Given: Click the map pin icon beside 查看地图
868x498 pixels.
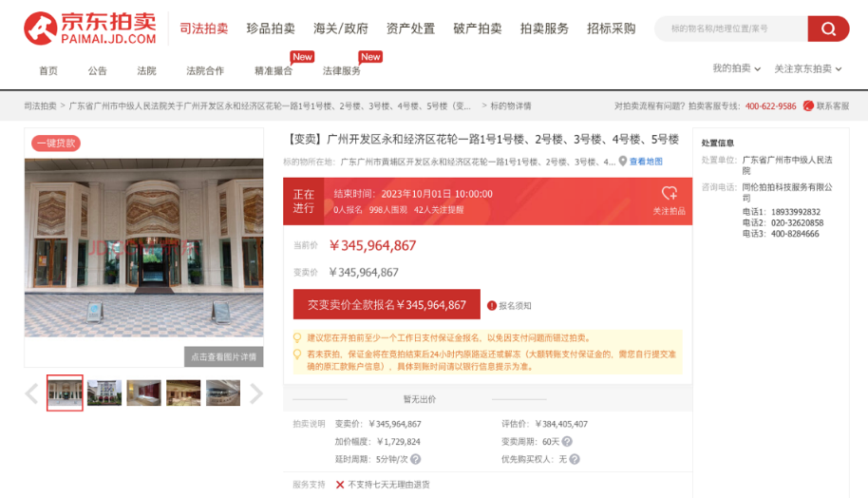Looking at the screenshot, I should point(623,162).
